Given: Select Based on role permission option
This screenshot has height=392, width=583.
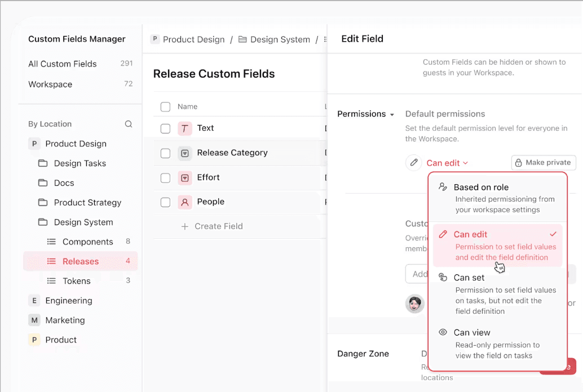Looking at the screenshot, I should 497,198.
